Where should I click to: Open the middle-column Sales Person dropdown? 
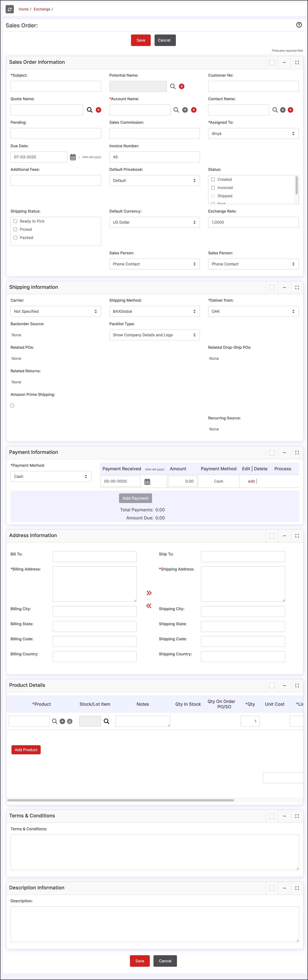(154, 264)
